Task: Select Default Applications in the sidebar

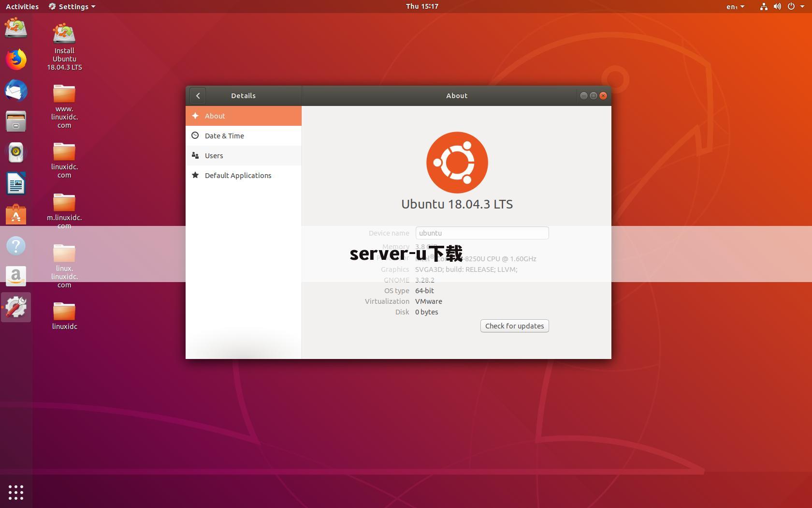Action: pyautogui.click(x=244, y=176)
